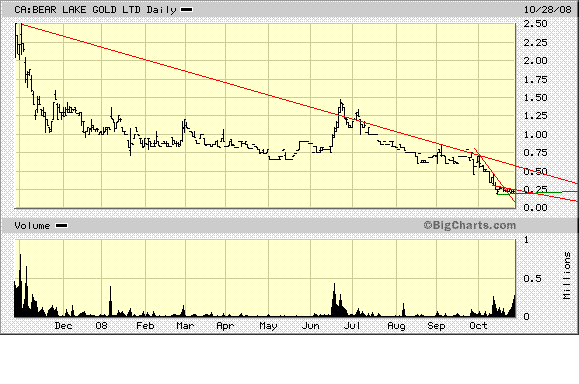Click the 2.25 price axis label
The height and width of the screenshot is (384, 579).
pyautogui.click(x=535, y=42)
